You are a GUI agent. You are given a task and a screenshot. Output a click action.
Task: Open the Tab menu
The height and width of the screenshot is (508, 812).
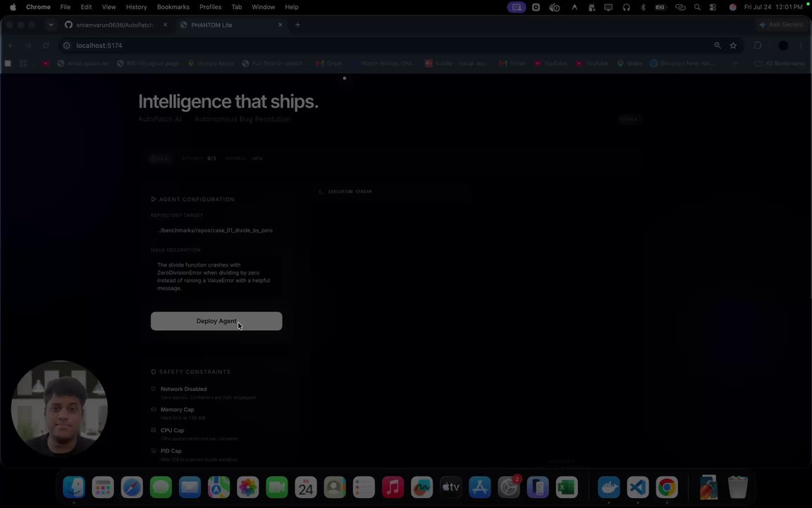click(x=237, y=7)
